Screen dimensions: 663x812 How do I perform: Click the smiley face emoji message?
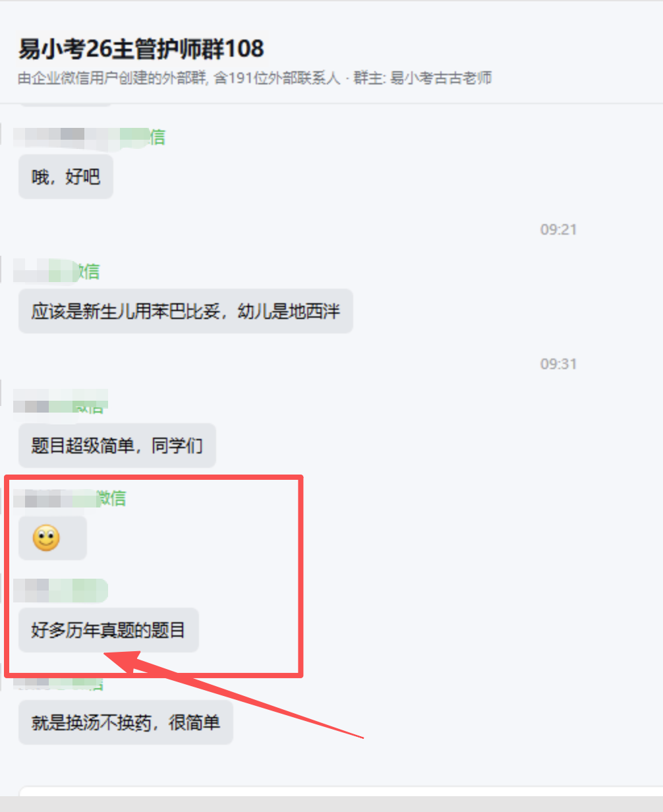tap(52, 538)
